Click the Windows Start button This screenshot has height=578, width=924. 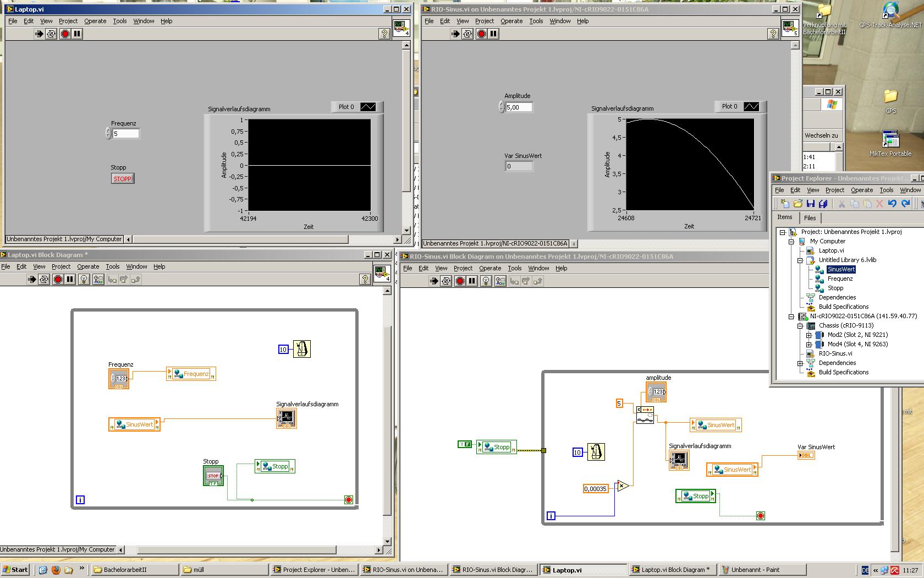16,570
